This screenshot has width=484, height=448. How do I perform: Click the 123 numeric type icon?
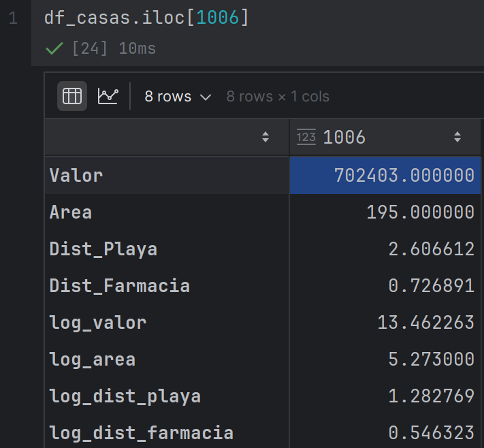point(306,137)
